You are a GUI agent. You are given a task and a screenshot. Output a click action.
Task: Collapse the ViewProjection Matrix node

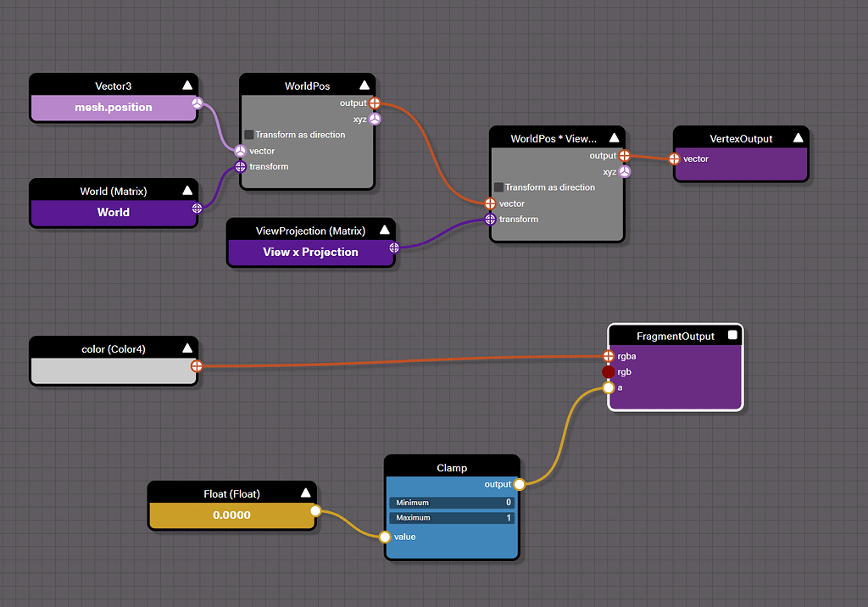[x=384, y=229]
